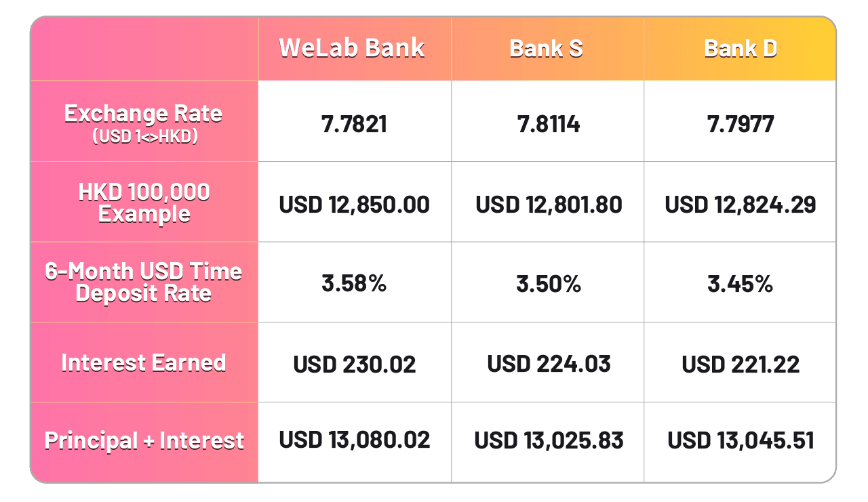Select the 3.58% deposit rate cell
Screen dimensions: 868x502
tap(354, 283)
